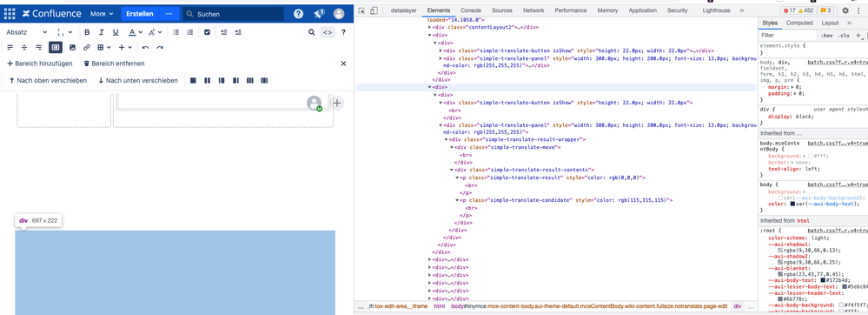Undo last edit
The image size is (868, 315).
click(146, 47)
